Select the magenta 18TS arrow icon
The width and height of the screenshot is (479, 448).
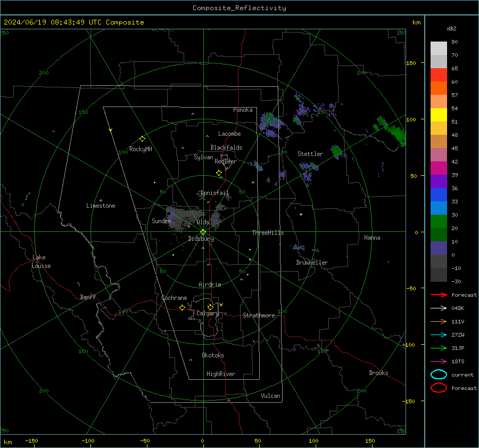click(x=439, y=362)
